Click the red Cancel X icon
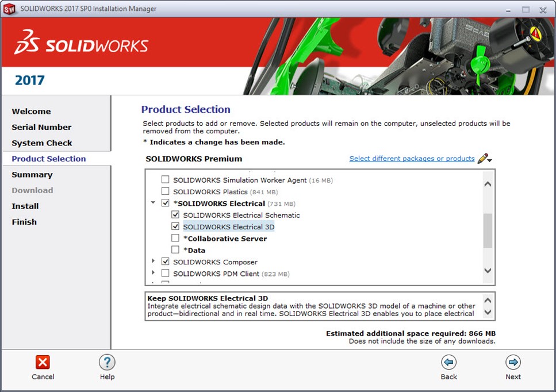This screenshot has width=556, height=392. 43,362
